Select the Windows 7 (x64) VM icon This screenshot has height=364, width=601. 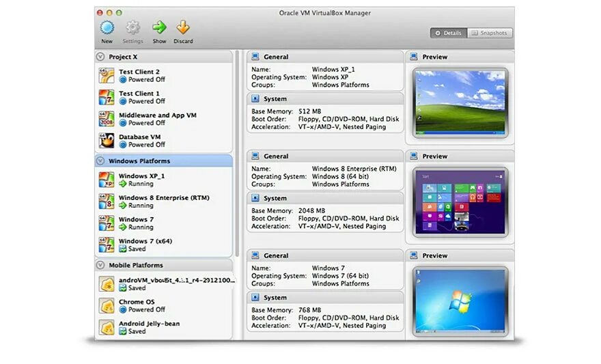coord(107,245)
